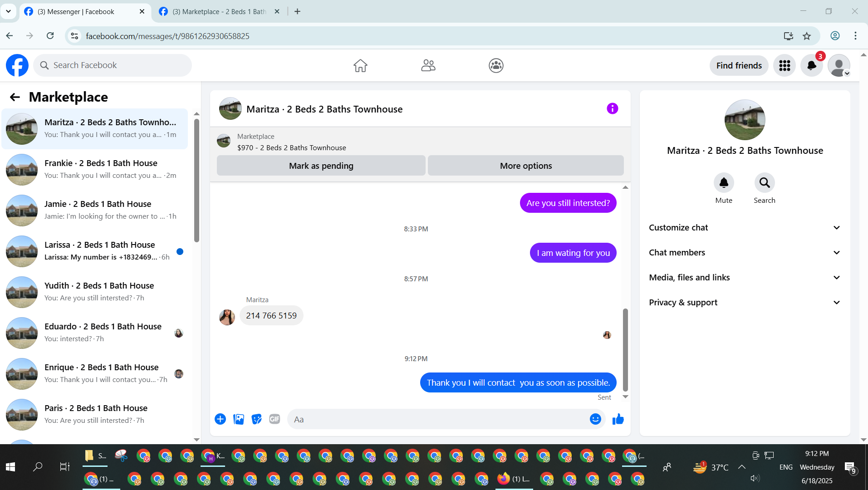Open Frankie 2 Beds 1 Bath House chat

point(94,170)
